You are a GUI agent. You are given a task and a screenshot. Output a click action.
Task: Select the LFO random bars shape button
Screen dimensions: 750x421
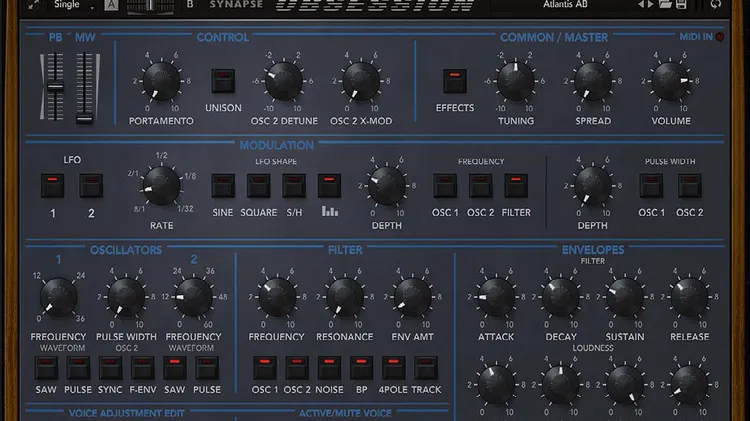[x=329, y=186]
